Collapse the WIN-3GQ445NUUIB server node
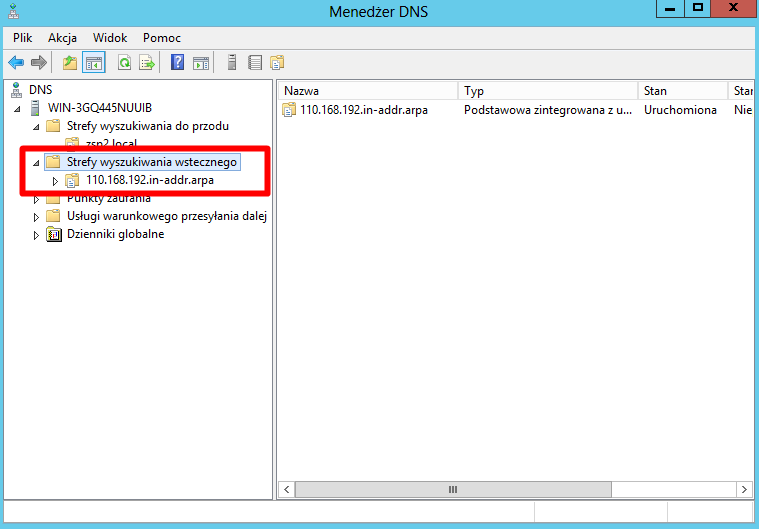Image resolution: width=759 pixels, height=529 pixels. [21, 108]
